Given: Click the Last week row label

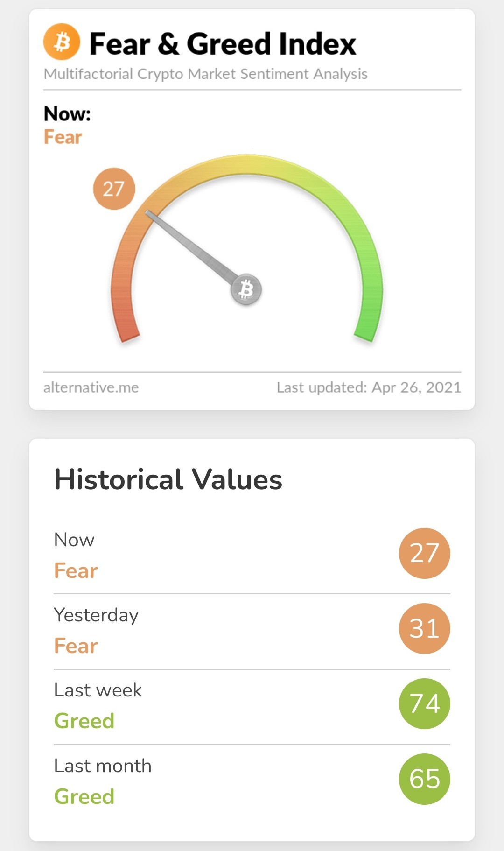Looking at the screenshot, I should [x=98, y=690].
